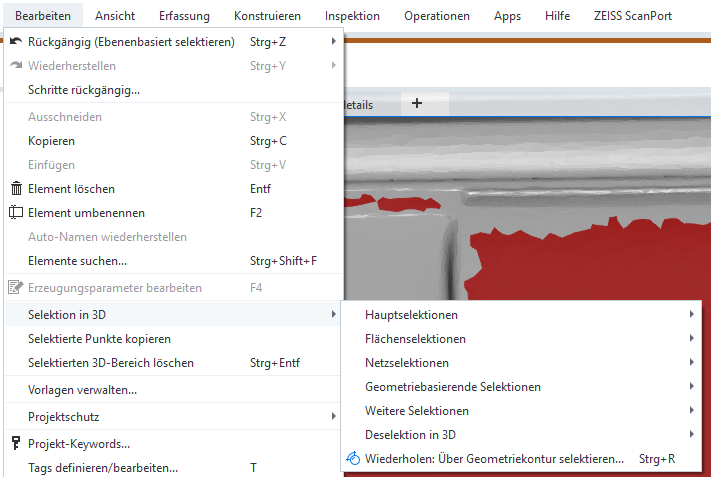This screenshot has height=477, width=711.
Task: Choose Kopieren from the menu
Action: (x=173, y=141)
